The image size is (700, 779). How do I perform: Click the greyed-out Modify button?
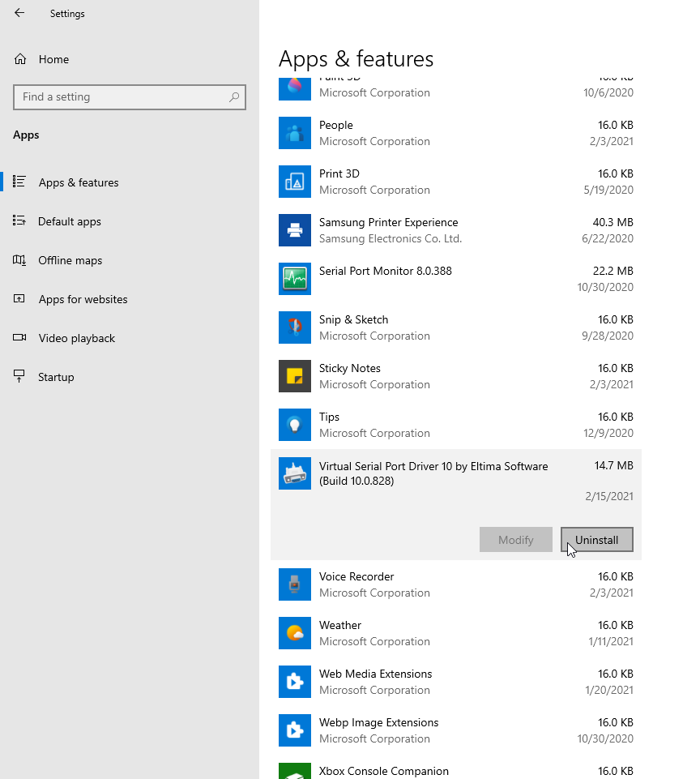516,540
